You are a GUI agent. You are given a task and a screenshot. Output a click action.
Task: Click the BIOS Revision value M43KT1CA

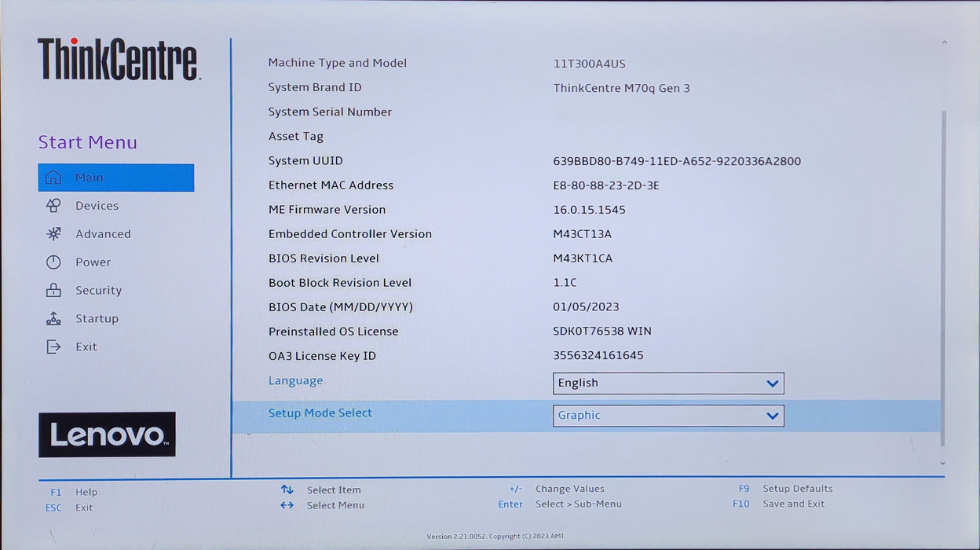[x=583, y=258]
